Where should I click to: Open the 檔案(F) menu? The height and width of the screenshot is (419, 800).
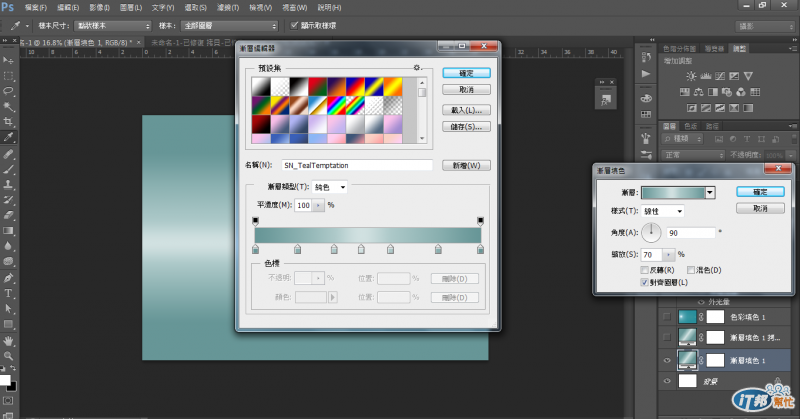35,8
